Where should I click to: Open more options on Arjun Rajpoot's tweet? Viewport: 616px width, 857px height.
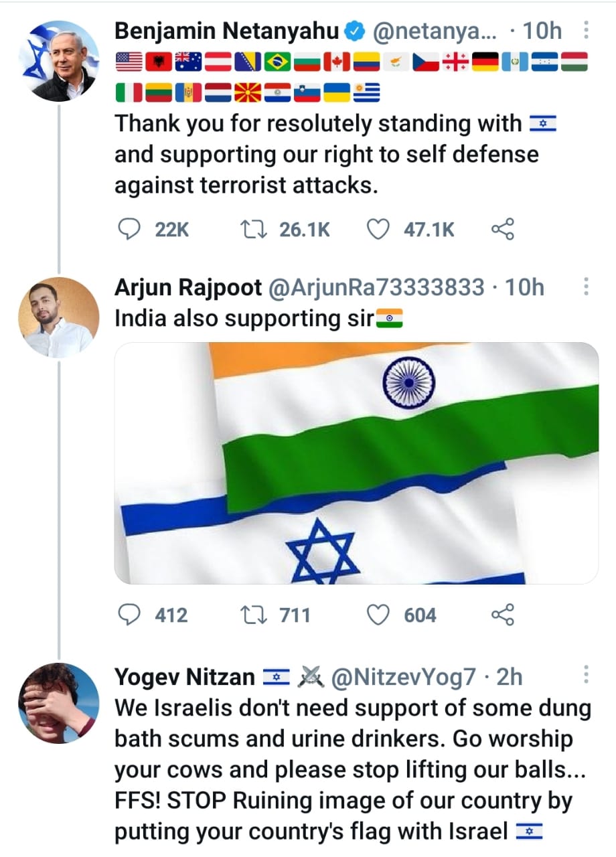pyautogui.click(x=587, y=287)
